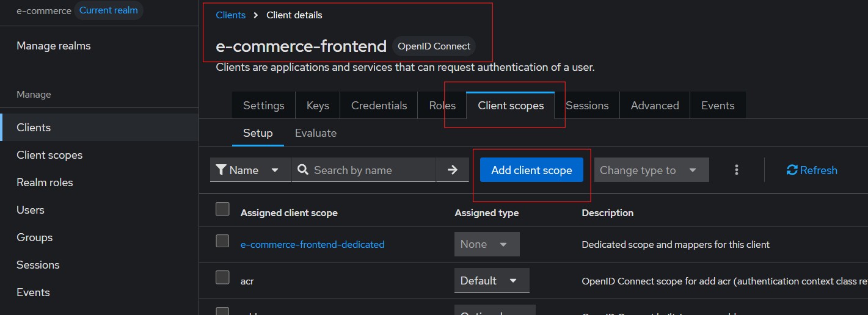
Task: Open the Change type to dropdown
Action: click(x=651, y=170)
